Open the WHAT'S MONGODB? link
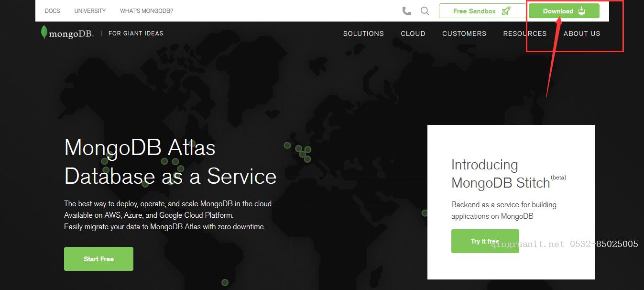Viewport: 644px width, 290px height. pos(146,11)
